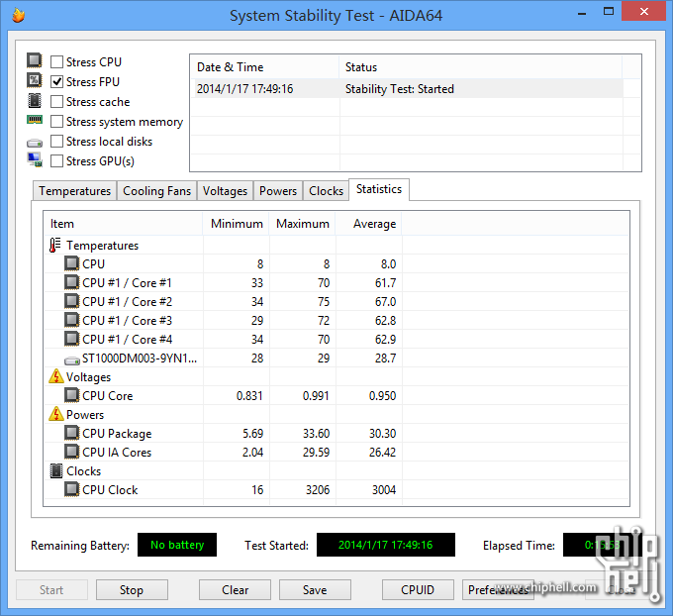Click the chip icon of Clocks group
This screenshot has width=673, height=616.
tap(56, 470)
